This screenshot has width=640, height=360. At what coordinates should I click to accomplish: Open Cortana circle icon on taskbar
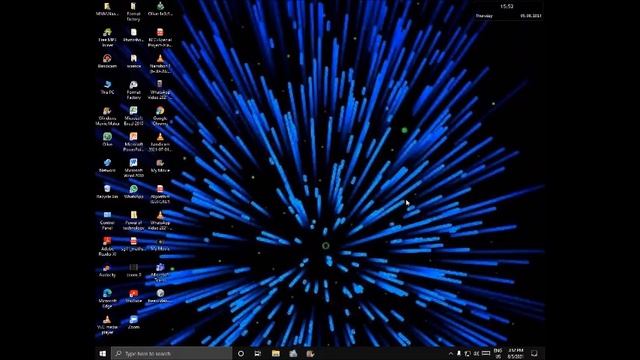[x=241, y=353]
